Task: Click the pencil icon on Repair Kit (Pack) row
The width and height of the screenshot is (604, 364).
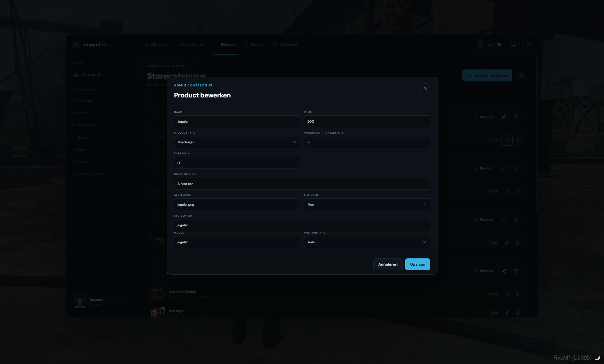Action: click(x=507, y=294)
